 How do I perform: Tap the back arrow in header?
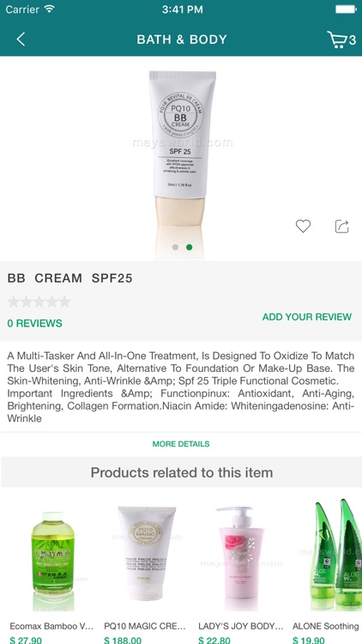(21, 39)
